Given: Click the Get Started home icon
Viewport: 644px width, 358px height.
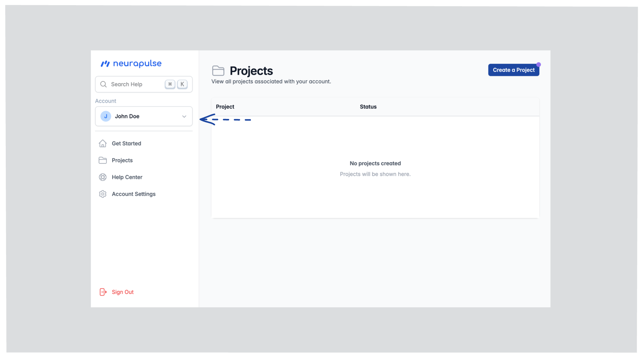Looking at the screenshot, I should 103,143.
